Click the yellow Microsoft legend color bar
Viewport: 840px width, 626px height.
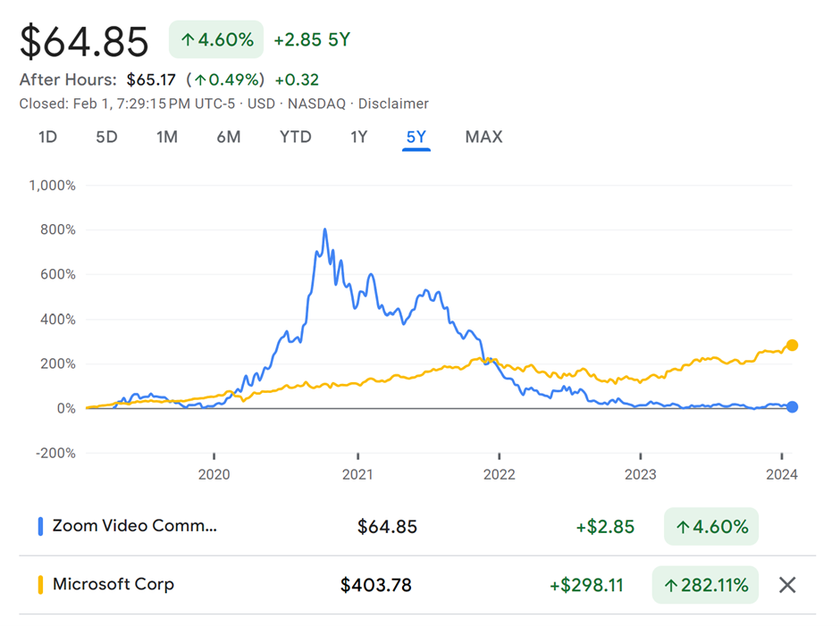pyautogui.click(x=40, y=585)
